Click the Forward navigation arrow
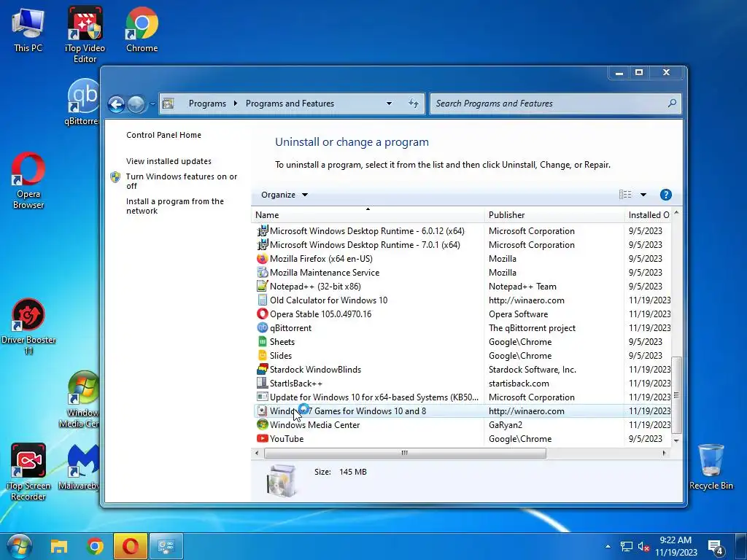The image size is (747, 560). [136, 104]
